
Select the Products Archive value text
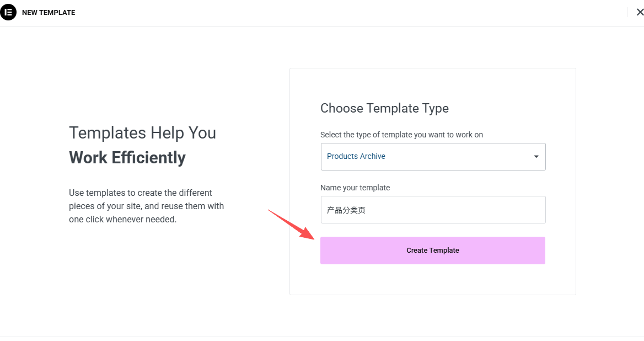356,157
